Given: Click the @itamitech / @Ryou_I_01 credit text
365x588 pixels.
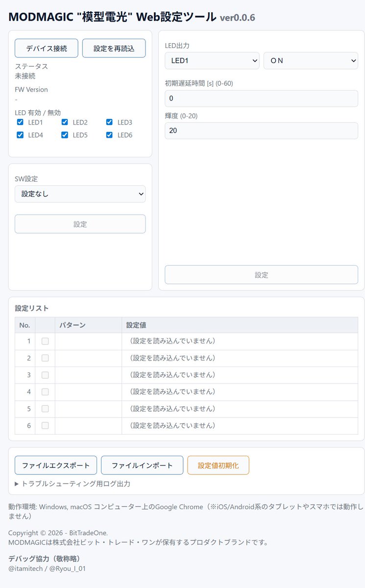Looking at the screenshot, I should pos(48,568).
